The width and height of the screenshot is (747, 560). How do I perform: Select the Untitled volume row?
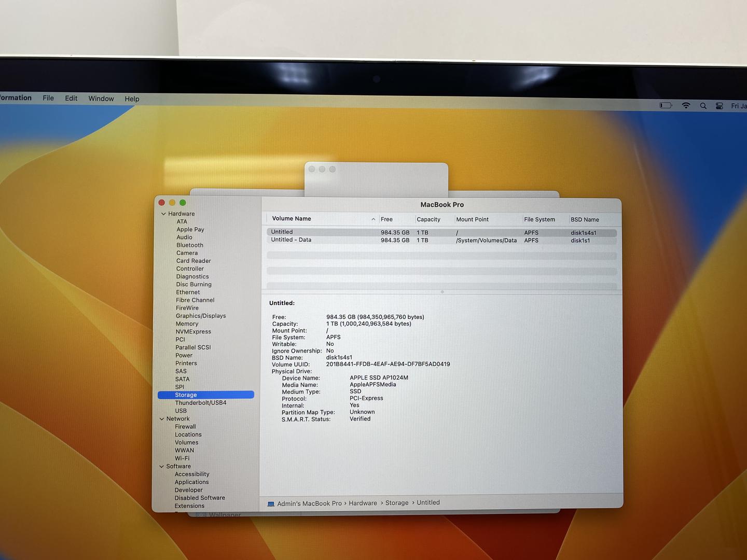441,232
